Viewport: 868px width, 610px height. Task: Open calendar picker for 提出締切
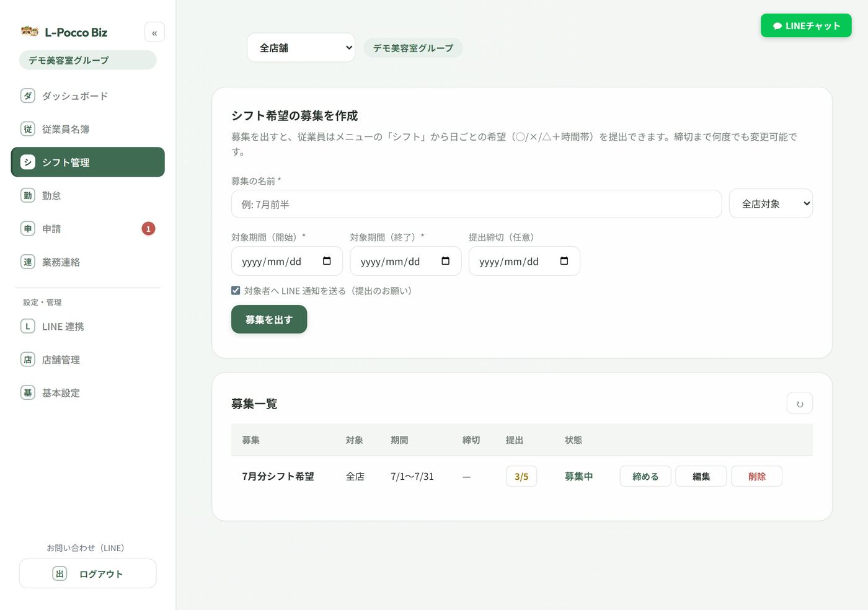click(564, 261)
